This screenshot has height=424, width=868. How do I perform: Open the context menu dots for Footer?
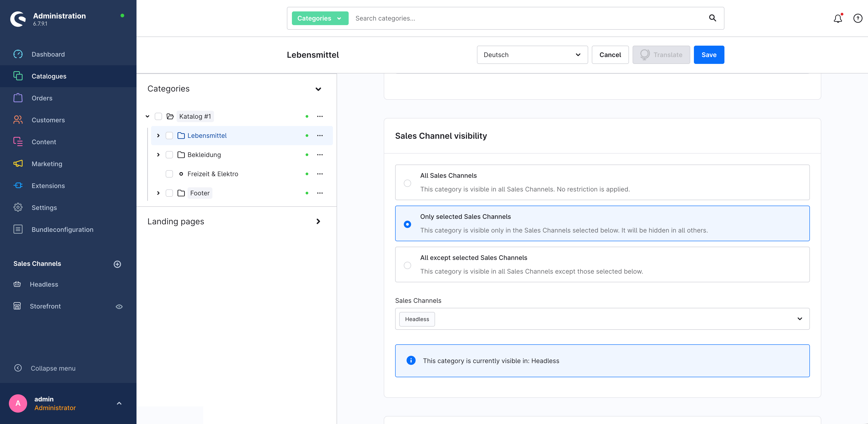[x=320, y=193]
